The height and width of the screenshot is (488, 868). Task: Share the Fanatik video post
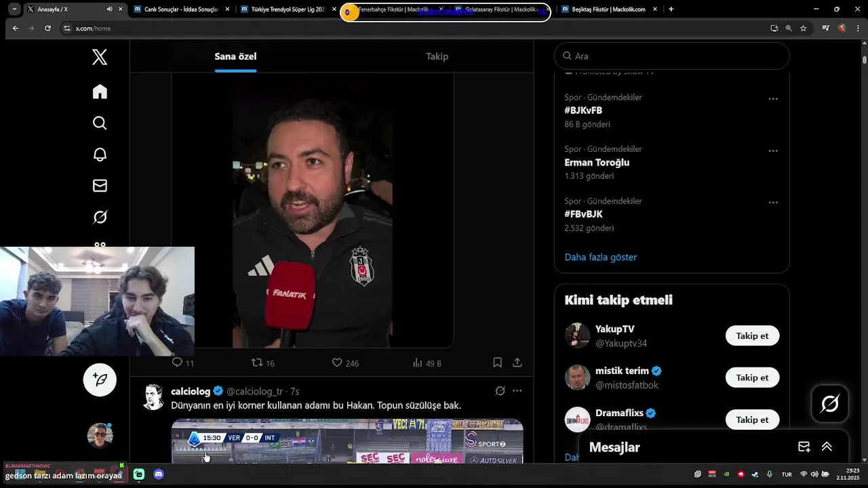pos(517,363)
